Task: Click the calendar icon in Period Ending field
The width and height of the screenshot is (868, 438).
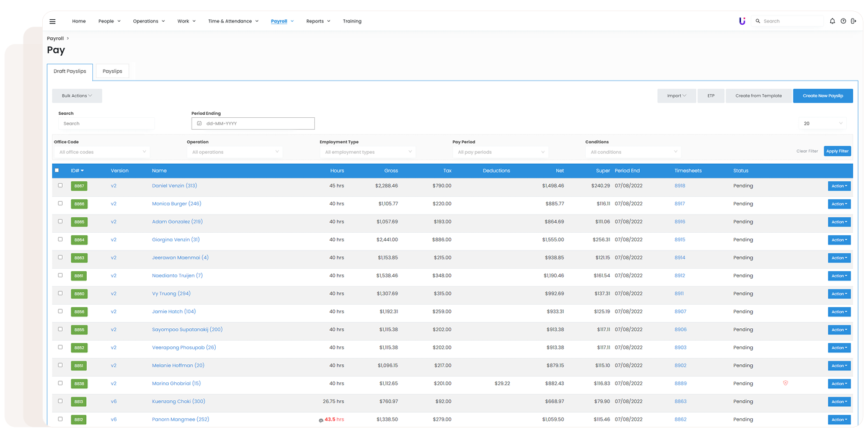Action: [199, 123]
